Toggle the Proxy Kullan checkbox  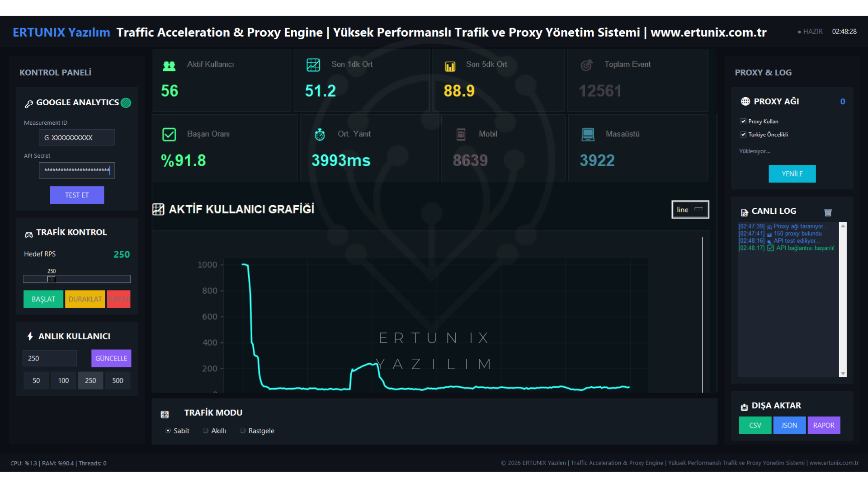point(743,122)
